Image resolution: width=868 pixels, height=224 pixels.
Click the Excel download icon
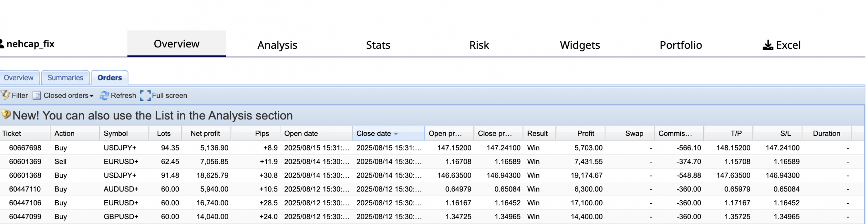[768, 45]
